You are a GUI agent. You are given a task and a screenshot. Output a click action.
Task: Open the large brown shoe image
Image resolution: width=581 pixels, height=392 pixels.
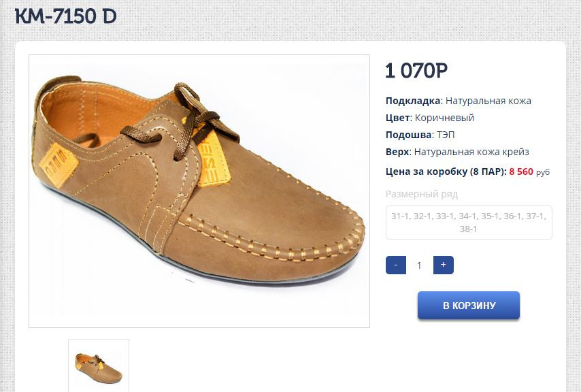click(199, 191)
